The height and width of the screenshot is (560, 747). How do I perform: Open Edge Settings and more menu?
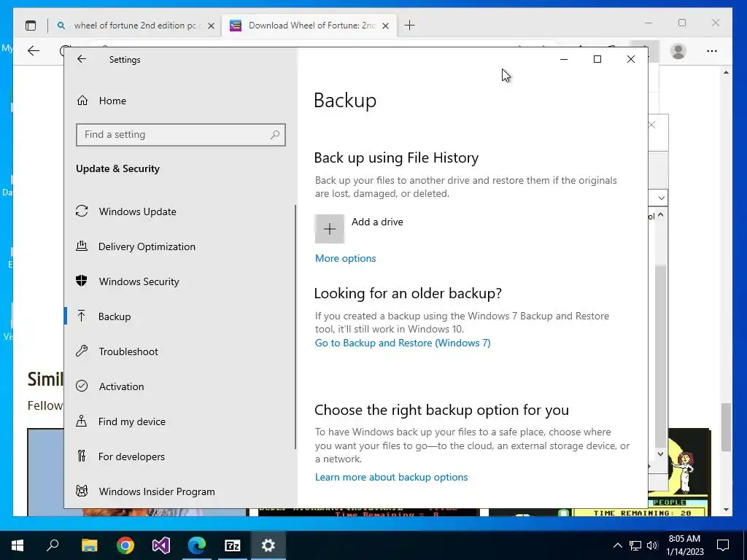pyautogui.click(x=712, y=51)
